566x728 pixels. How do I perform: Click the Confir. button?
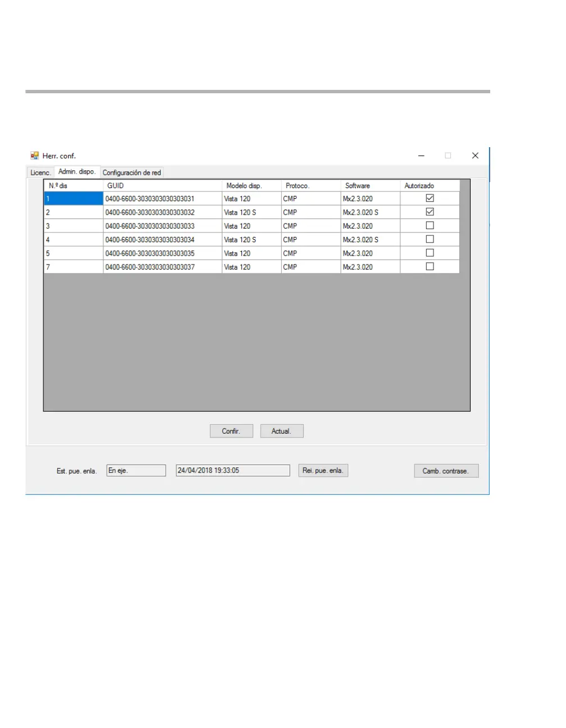[x=231, y=431]
